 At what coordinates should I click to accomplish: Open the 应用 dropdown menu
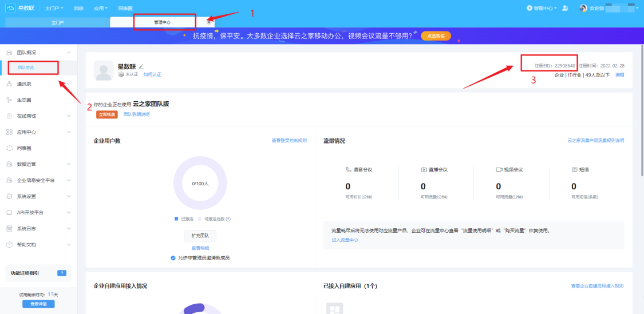point(101,8)
